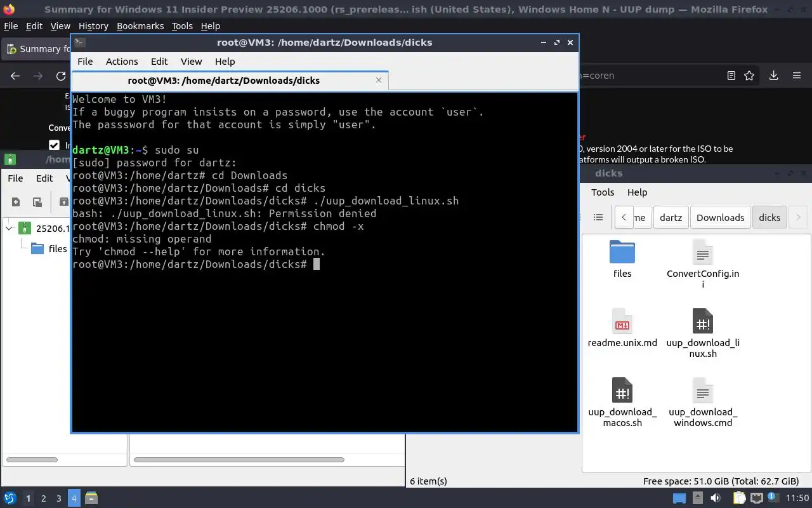The height and width of the screenshot is (508, 812).
Task: Select uup_download_linux.sh script
Action: [x=703, y=333]
